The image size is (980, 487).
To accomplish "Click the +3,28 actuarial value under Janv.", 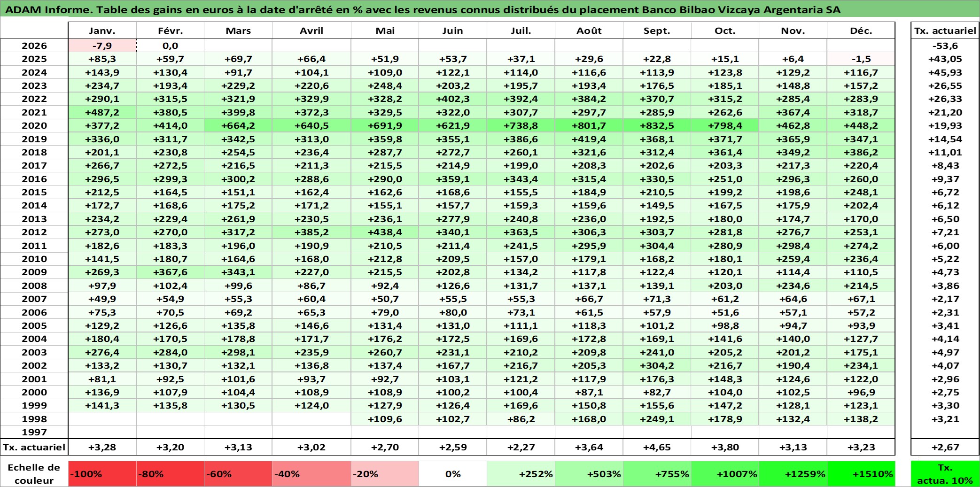I will coord(102,447).
